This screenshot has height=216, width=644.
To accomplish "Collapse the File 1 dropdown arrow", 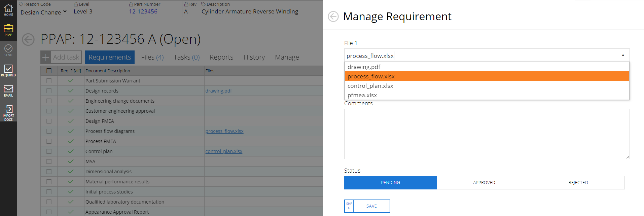I will [623, 55].
